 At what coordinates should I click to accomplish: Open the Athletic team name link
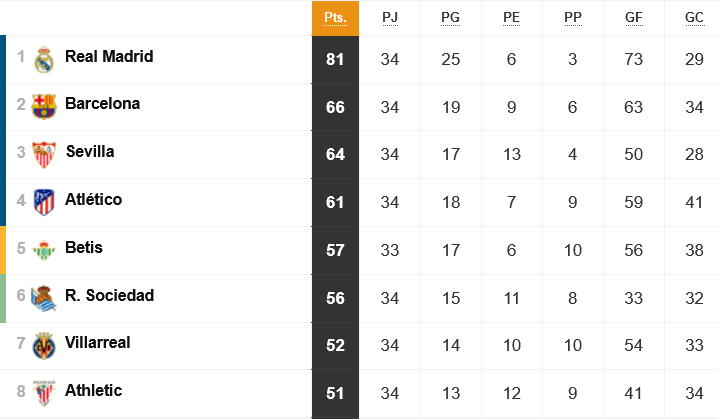(93, 391)
